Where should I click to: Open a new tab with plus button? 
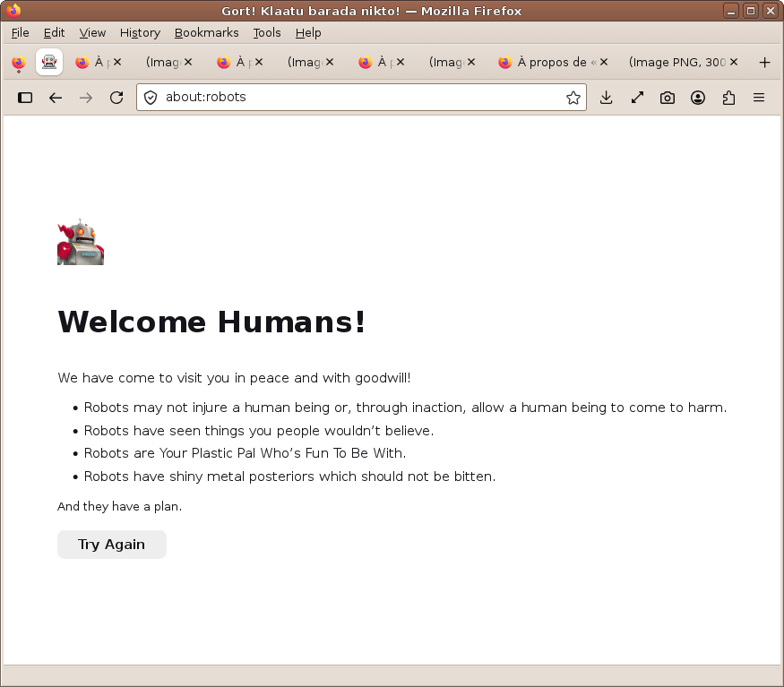pos(764,63)
